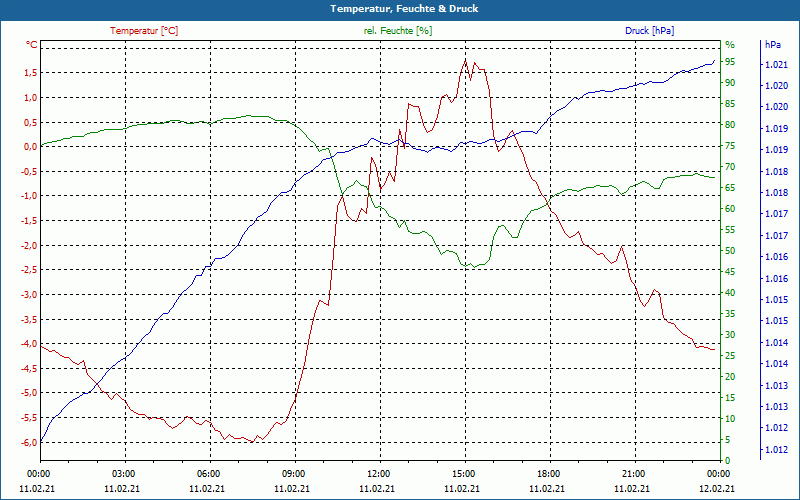The image size is (800, 500).
Task: Click the -2,0 temperature axis value
Action: [29, 245]
